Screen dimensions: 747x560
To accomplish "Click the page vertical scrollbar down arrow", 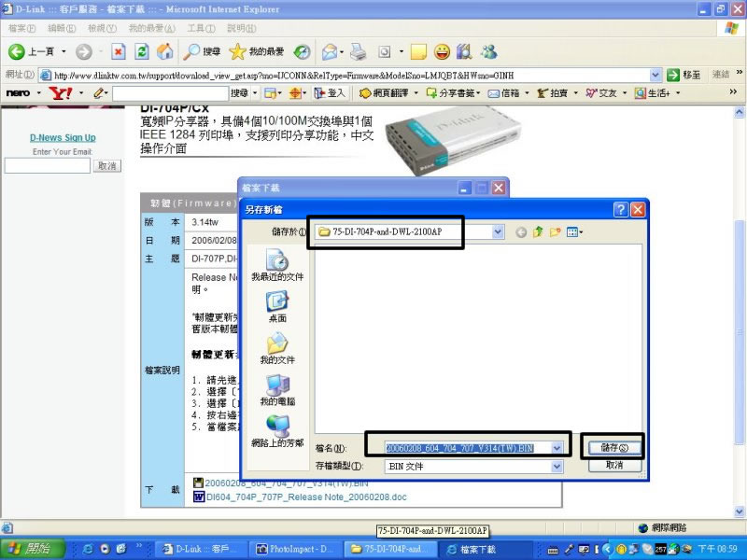I will tap(740, 512).
